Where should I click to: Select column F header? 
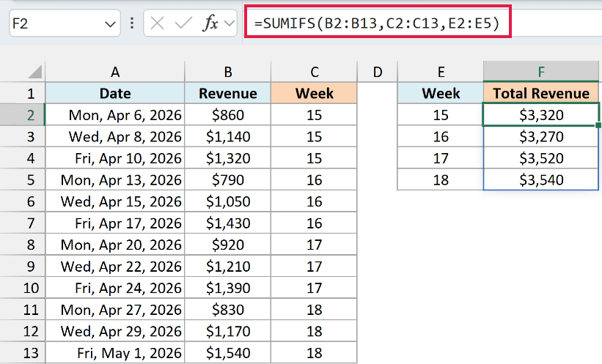pos(541,72)
